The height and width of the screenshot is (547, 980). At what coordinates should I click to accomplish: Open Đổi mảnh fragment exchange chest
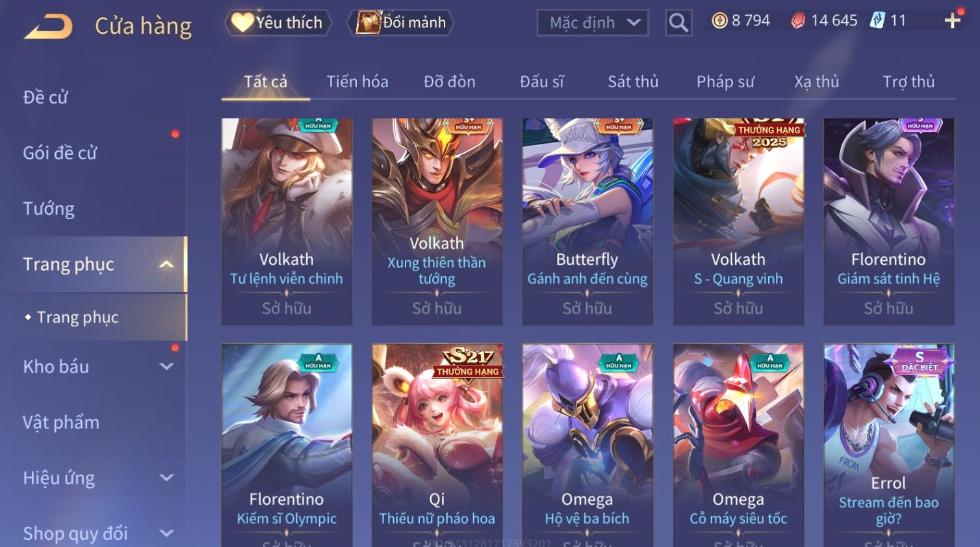(400, 23)
